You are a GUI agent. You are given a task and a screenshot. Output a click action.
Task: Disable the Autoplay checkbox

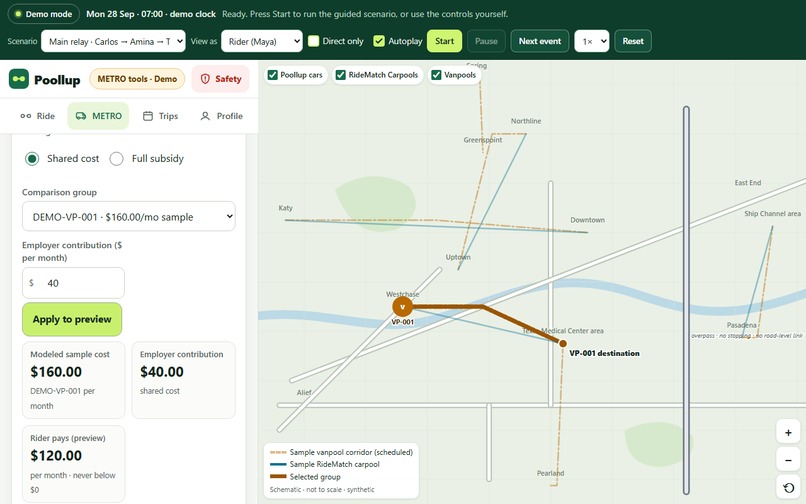click(x=379, y=41)
